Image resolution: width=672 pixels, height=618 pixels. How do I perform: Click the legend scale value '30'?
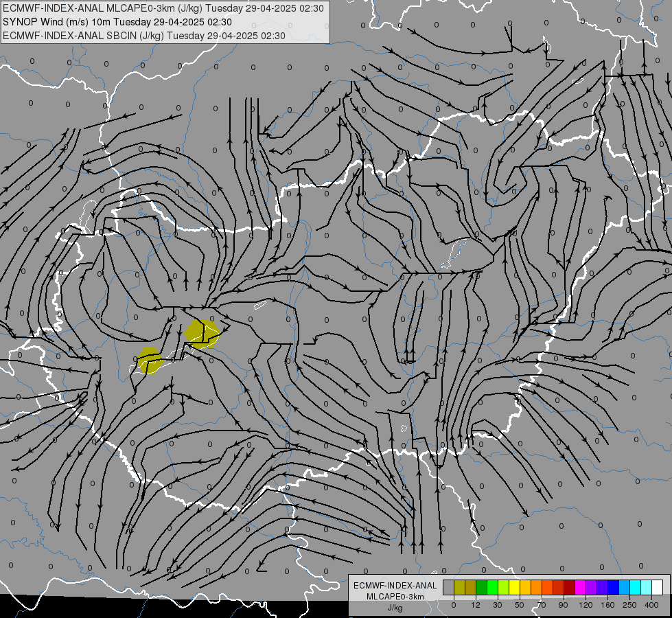pyautogui.click(x=498, y=605)
